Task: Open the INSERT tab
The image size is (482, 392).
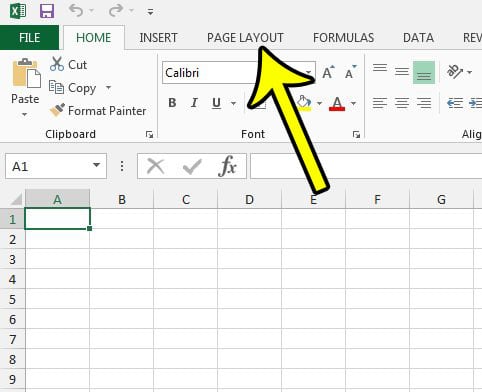Action: pyautogui.click(x=158, y=38)
